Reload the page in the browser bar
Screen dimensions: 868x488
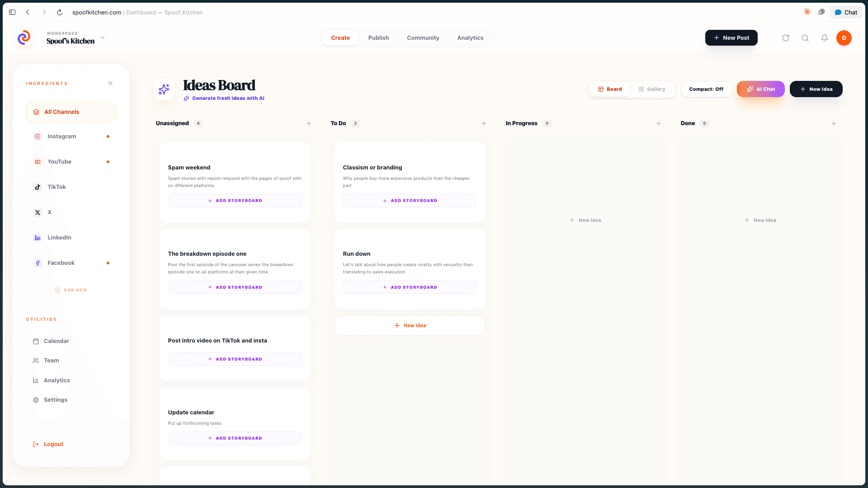tap(59, 12)
